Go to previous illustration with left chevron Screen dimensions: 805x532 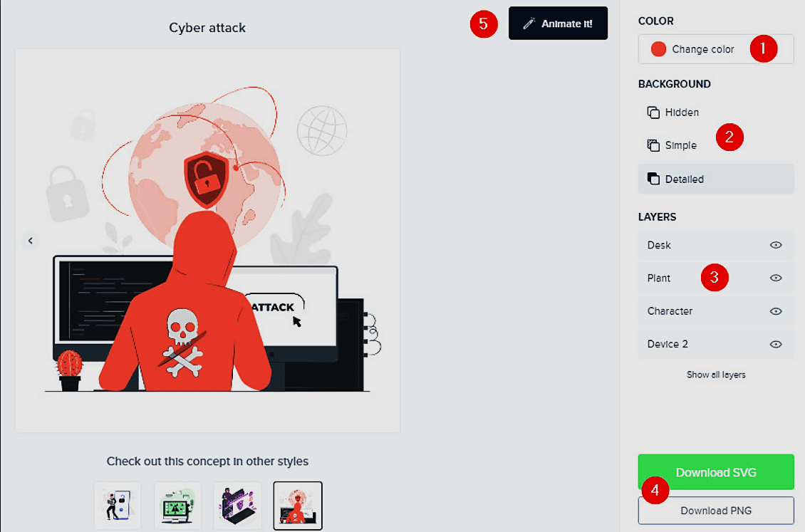pyautogui.click(x=31, y=241)
